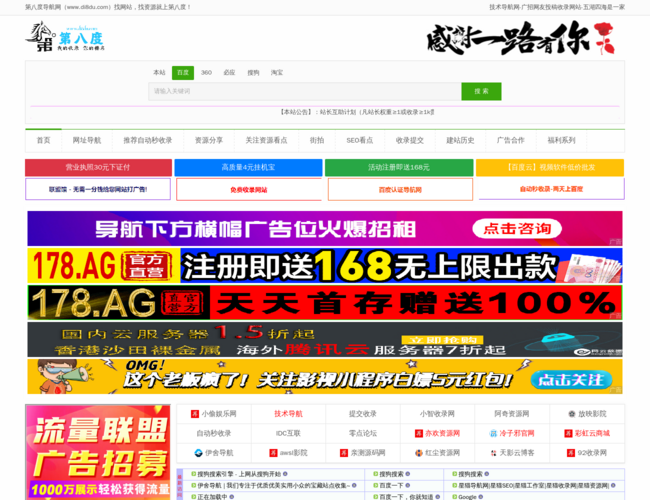Click the 阿奇资源网 link
Viewport: 650px width, 500px height.
click(x=512, y=414)
